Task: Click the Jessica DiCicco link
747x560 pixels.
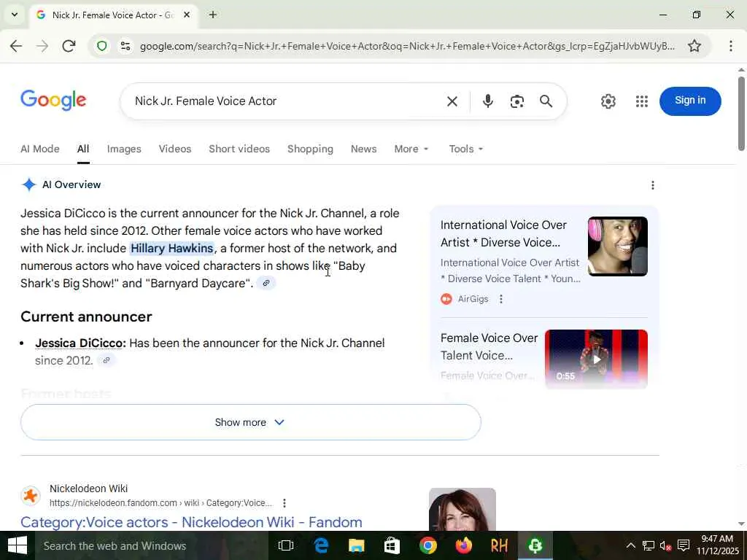Action: point(79,343)
